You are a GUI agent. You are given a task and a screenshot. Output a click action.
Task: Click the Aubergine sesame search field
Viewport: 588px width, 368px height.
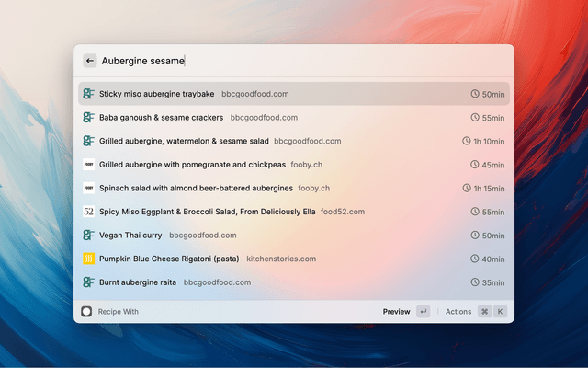click(x=294, y=61)
